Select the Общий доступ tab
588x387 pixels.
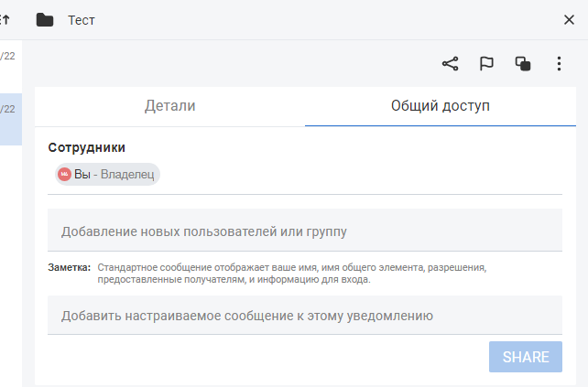[x=441, y=106]
